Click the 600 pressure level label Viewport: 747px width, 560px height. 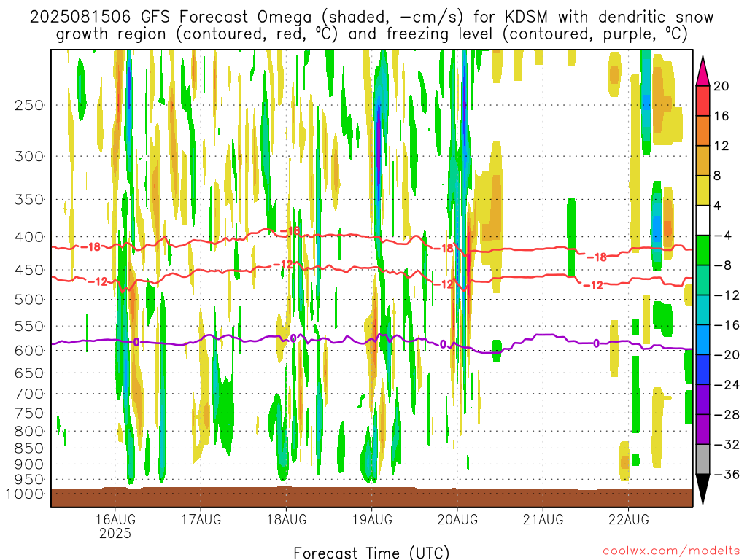(29, 351)
